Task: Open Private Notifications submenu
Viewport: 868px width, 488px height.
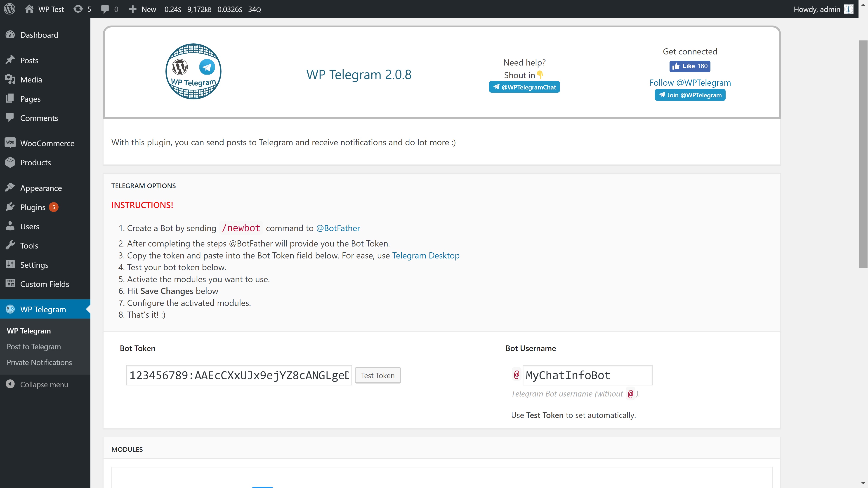Action: pos(39,362)
